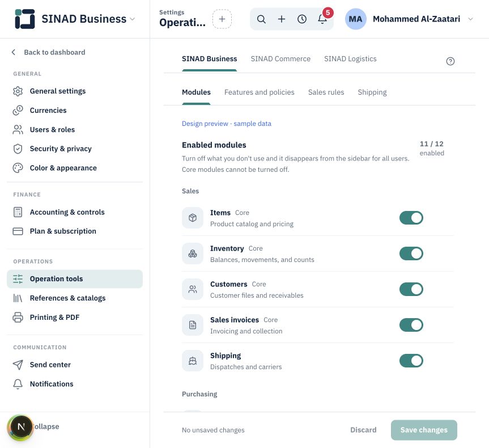The height and width of the screenshot is (448, 489).
Task: Open Features and policies sub-tab
Action: tap(259, 92)
